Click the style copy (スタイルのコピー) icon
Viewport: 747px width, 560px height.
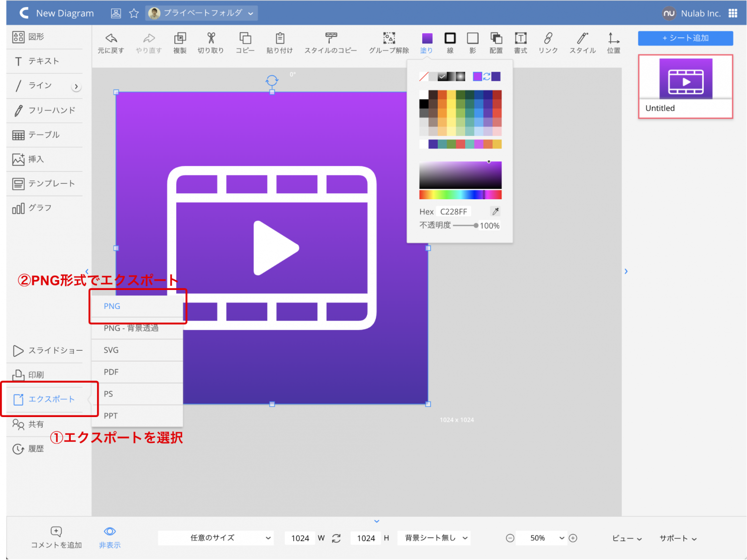(331, 38)
